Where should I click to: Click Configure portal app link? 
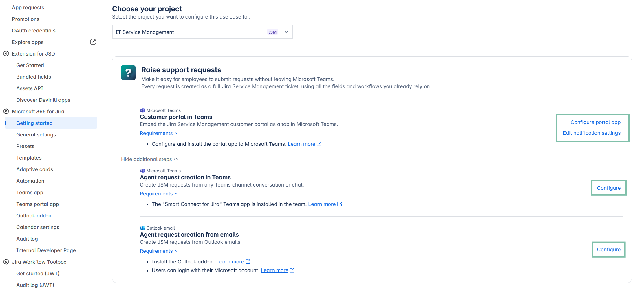click(595, 122)
